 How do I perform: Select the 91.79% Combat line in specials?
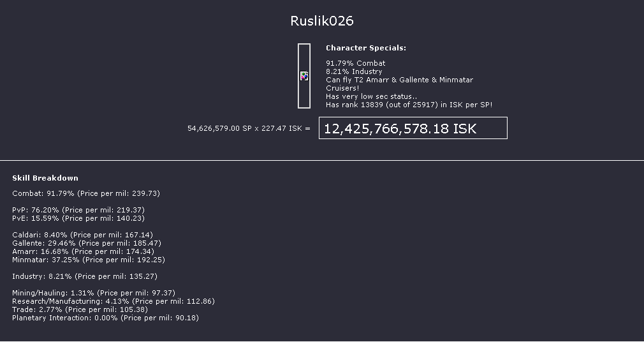tap(356, 63)
